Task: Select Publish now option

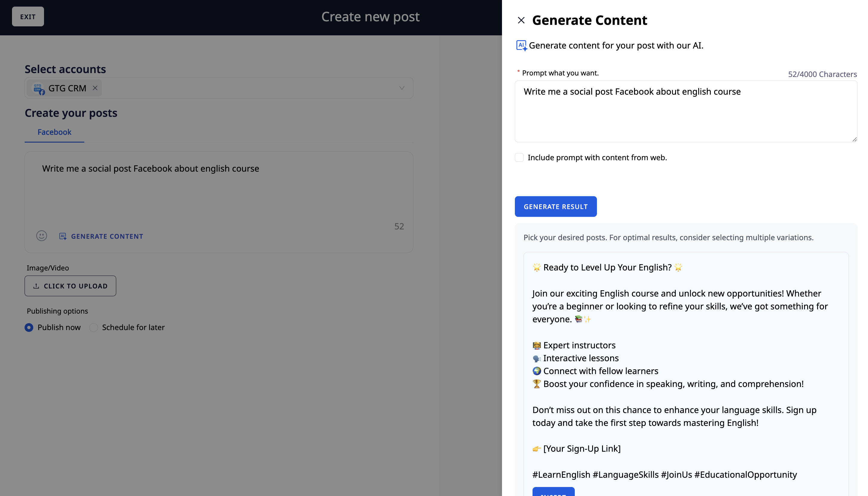Action: (x=29, y=327)
